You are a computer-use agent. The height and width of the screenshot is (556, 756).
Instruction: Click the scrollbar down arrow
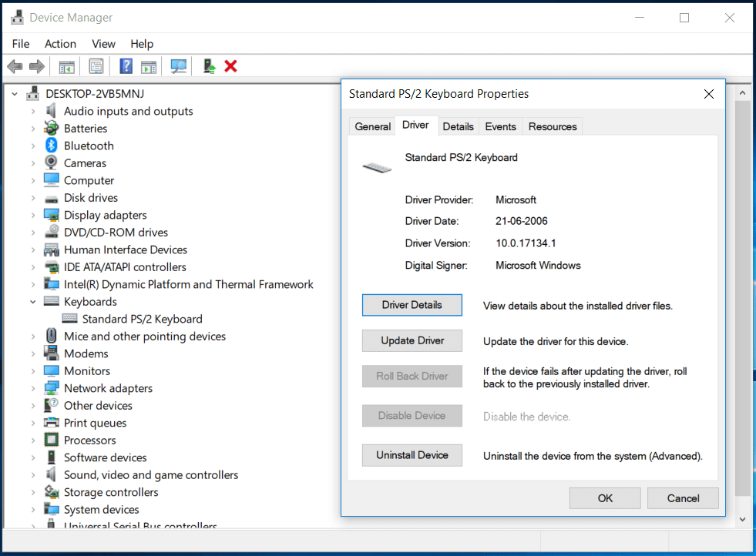coord(742,519)
